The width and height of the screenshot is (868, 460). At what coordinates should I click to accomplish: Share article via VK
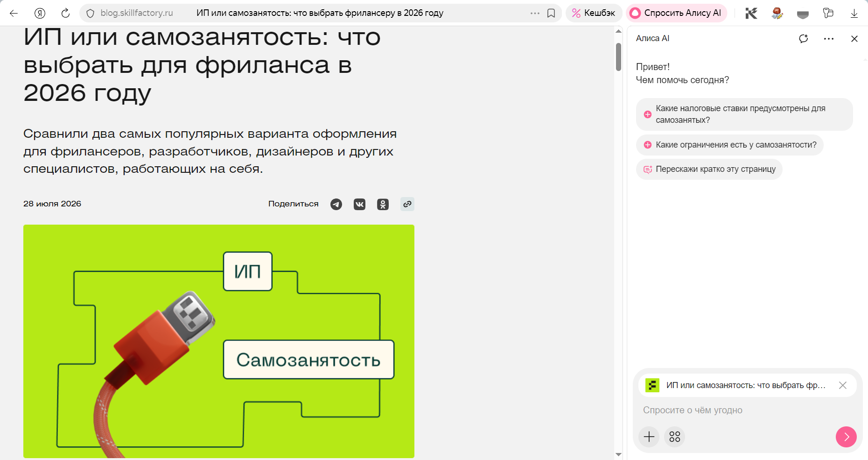(x=359, y=204)
